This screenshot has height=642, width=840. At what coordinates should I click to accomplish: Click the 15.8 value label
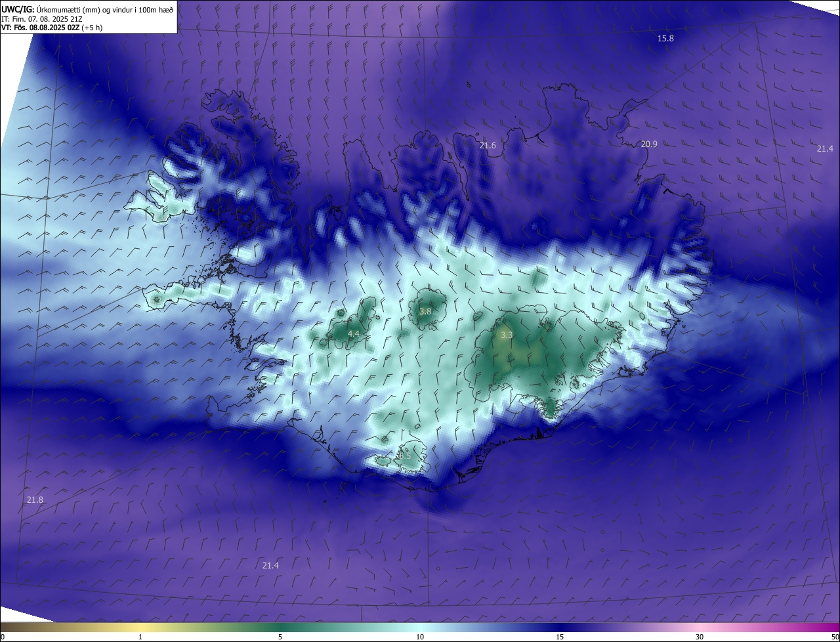coord(665,39)
